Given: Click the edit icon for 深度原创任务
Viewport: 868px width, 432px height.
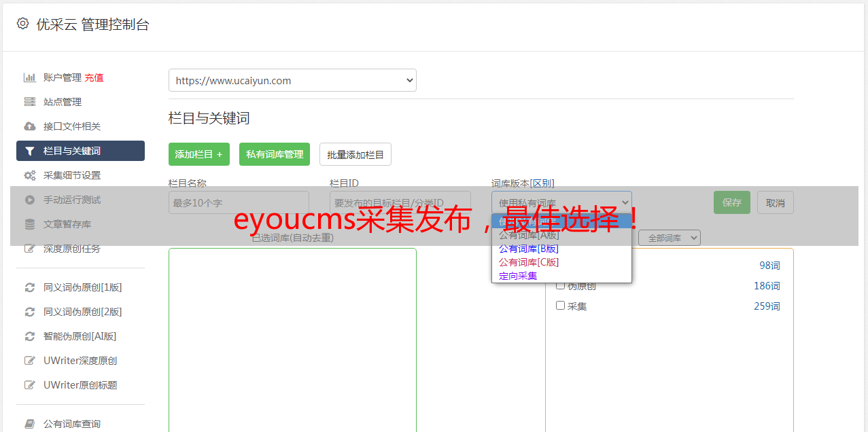Looking at the screenshot, I should [29, 249].
